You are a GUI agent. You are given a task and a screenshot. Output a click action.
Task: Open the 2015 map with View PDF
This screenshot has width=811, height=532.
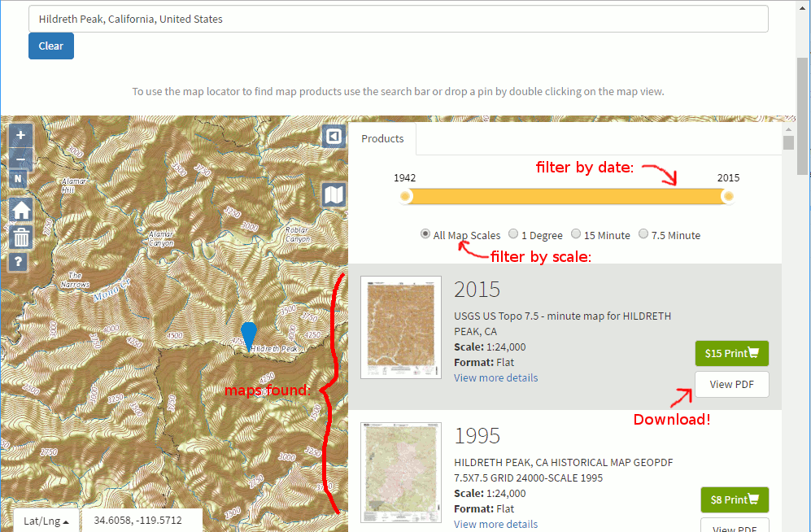pyautogui.click(x=731, y=383)
